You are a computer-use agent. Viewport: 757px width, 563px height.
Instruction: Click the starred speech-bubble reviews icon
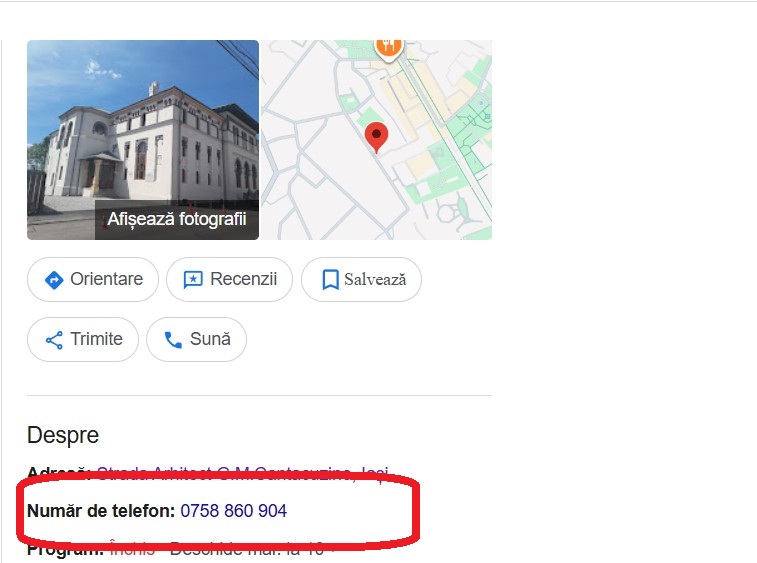click(x=193, y=280)
